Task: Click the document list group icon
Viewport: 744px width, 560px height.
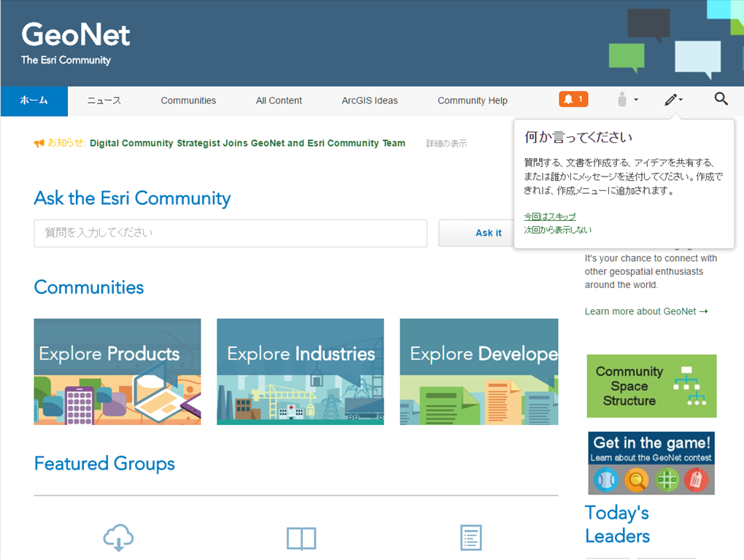Action: (x=470, y=537)
